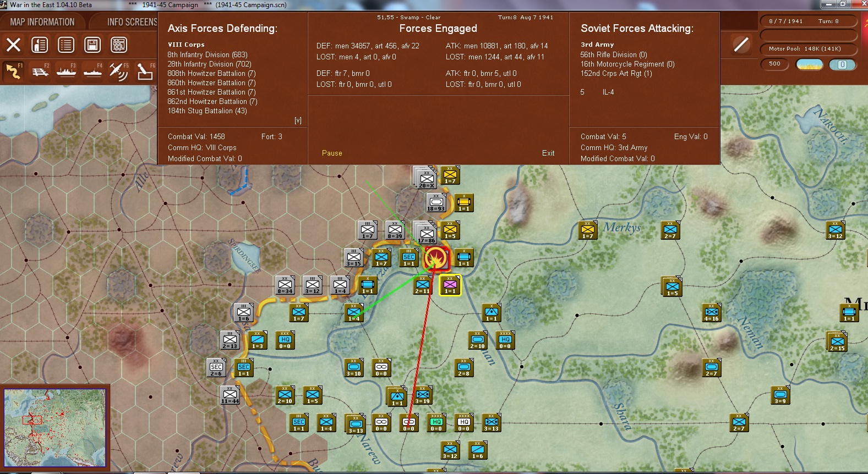Click the 500 value field

click(774, 64)
